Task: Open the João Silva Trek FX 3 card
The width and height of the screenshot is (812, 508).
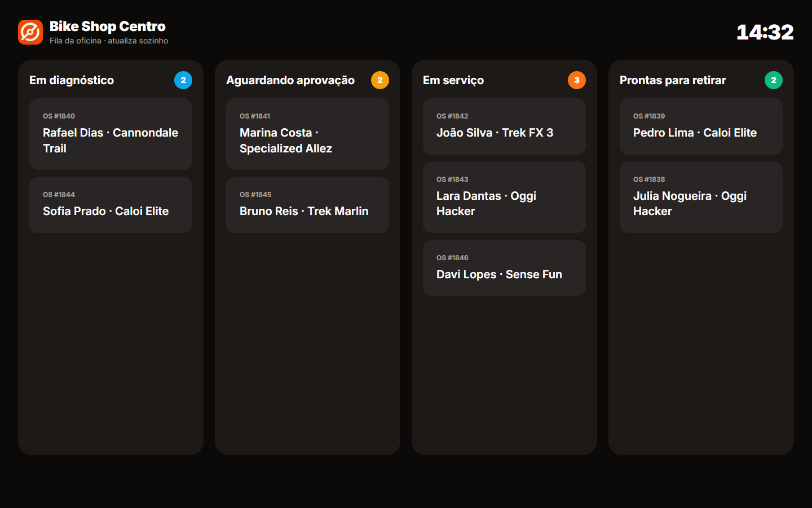Action: 504,126
